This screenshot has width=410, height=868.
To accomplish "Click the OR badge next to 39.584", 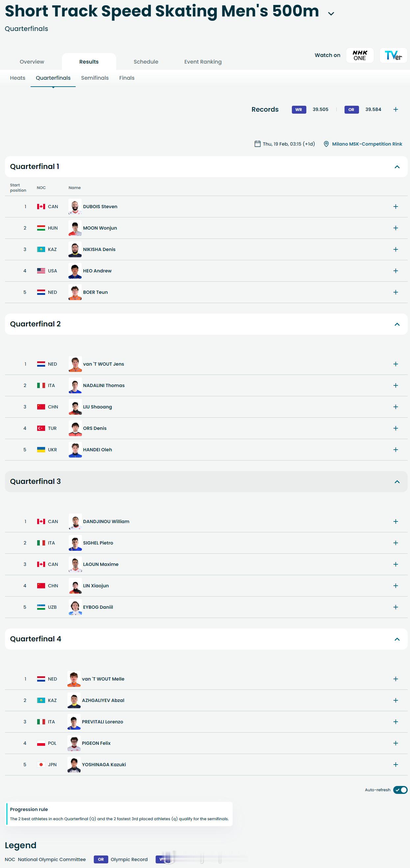I will 351,109.
